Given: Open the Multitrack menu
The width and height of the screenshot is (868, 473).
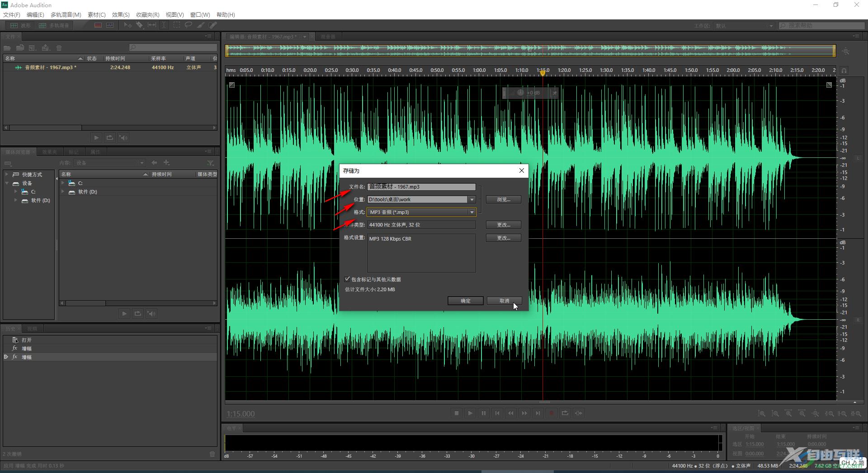Looking at the screenshot, I should tap(66, 14).
